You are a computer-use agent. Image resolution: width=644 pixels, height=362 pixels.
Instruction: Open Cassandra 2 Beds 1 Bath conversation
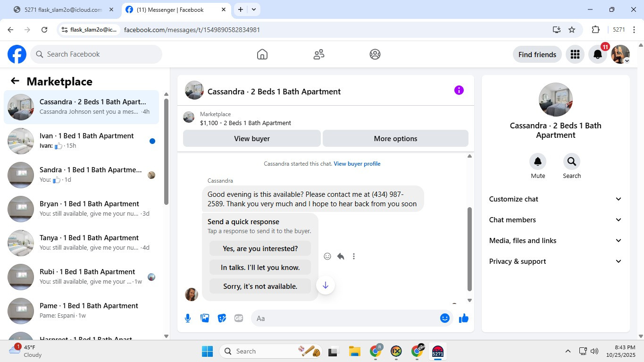pyautogui.click(x=82, y=107)
